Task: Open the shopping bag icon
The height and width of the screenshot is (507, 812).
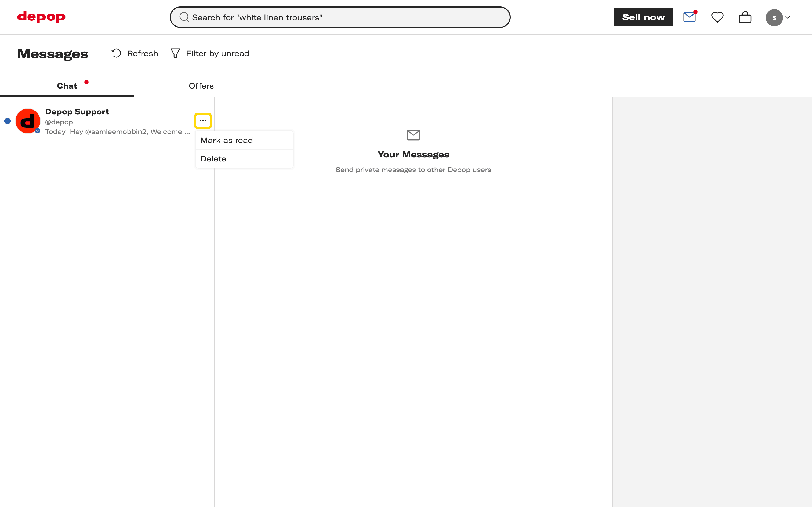Action: [745, 17]
